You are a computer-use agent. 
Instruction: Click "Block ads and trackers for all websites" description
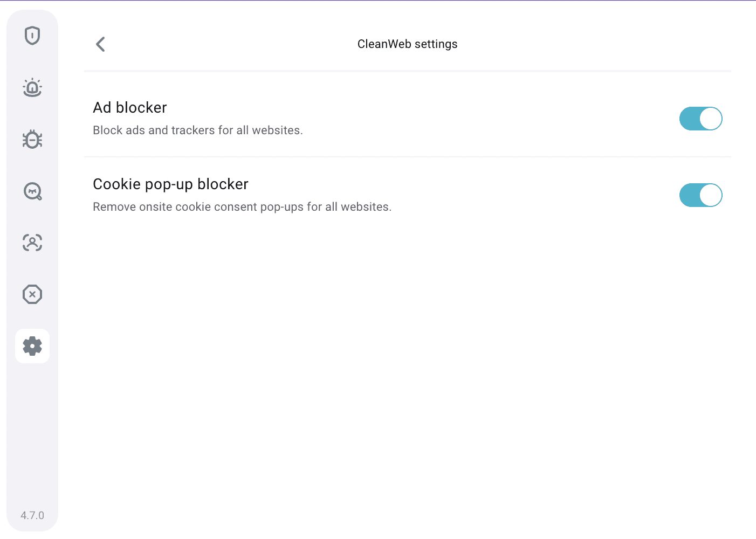[198, 130]
